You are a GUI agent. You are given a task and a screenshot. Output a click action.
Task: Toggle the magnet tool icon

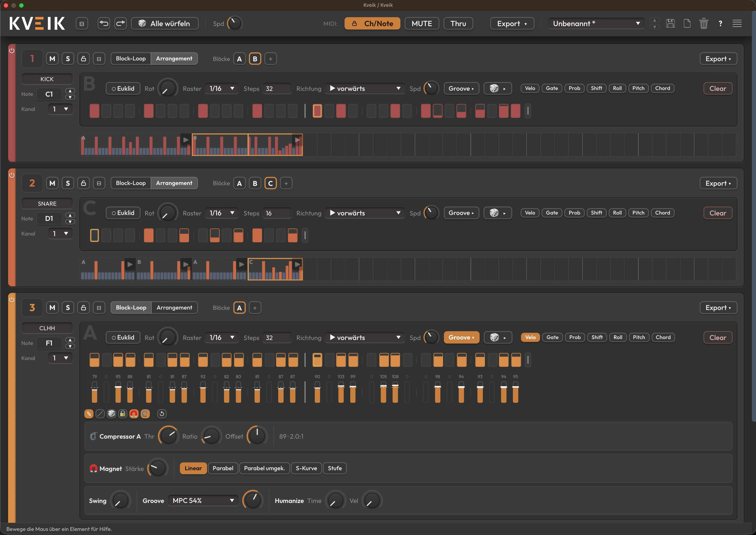(x=134, y=414)
